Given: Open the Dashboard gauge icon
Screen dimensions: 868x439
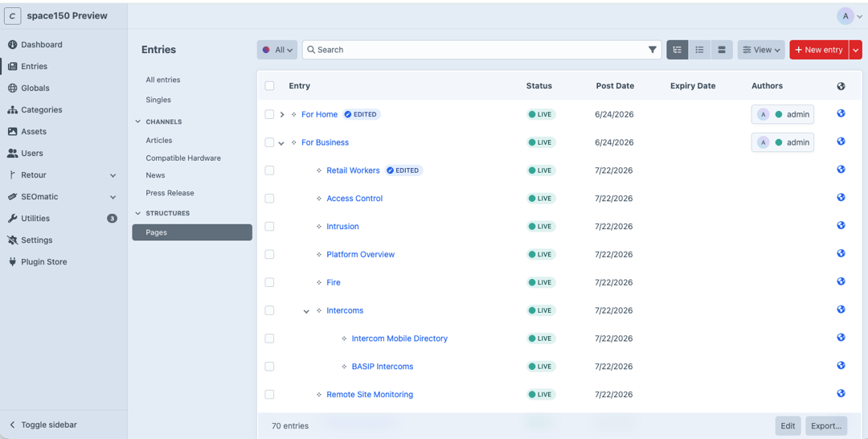Looking at the screenshot, I should (x=12, y=44).
